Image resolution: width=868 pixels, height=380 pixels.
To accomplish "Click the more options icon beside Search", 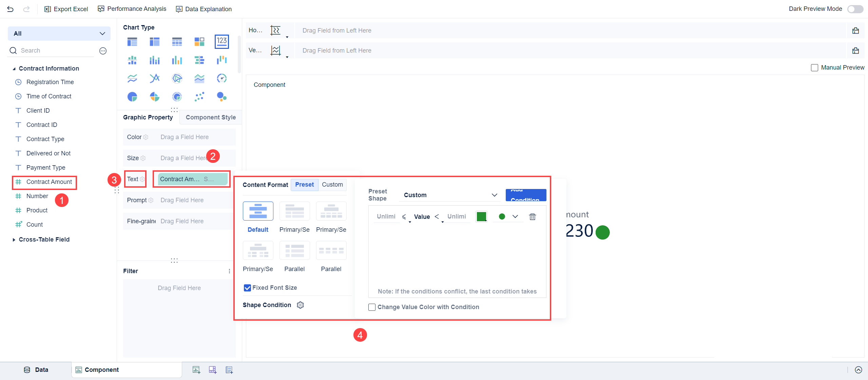I will click(x=103, y=51).
